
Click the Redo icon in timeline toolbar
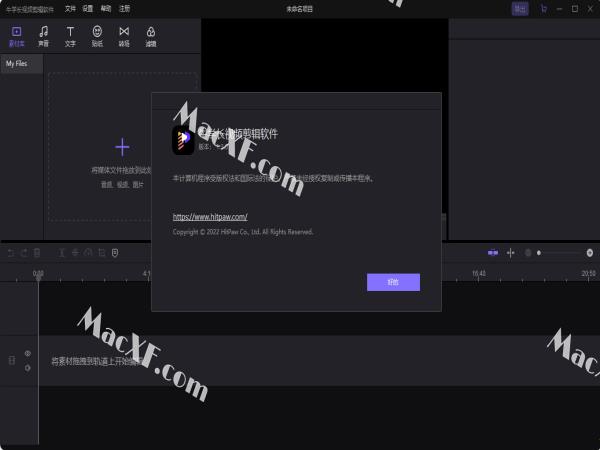[x=24, y=253]
